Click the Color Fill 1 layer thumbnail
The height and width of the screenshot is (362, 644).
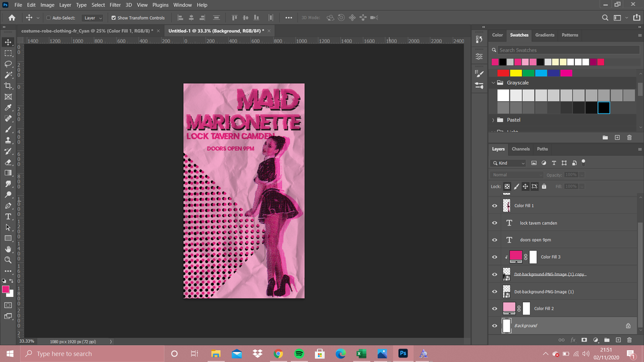click(x=506, y=206)
